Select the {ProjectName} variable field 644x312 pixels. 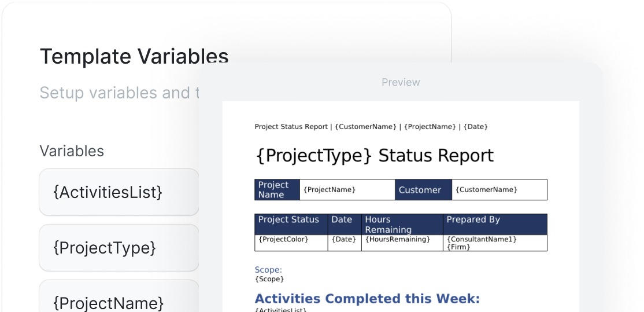(119, 297)
